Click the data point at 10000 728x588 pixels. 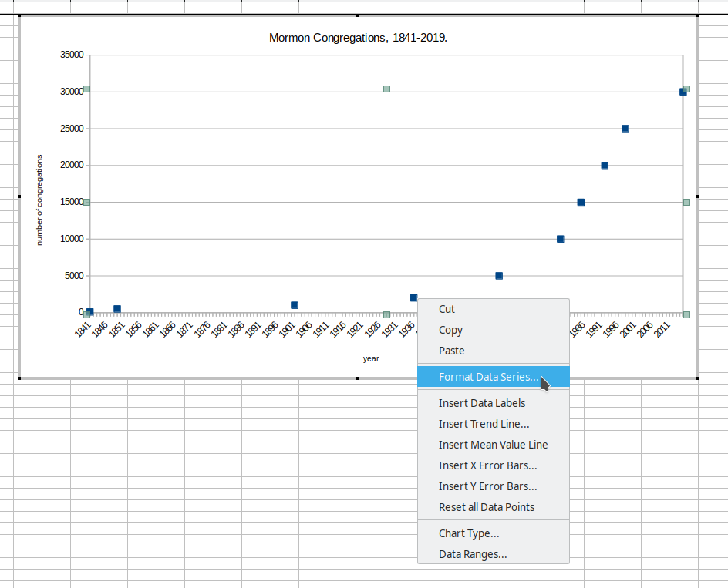(x=561, y=239)
